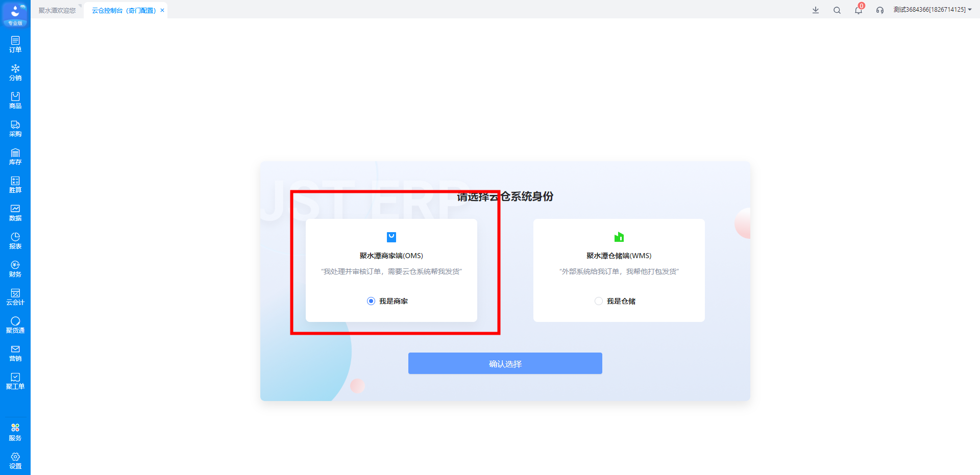The image size is (980, 475).
Task: Click the 聚水潭仓储端(WMS) card title
Action: (x=619, y=256)
